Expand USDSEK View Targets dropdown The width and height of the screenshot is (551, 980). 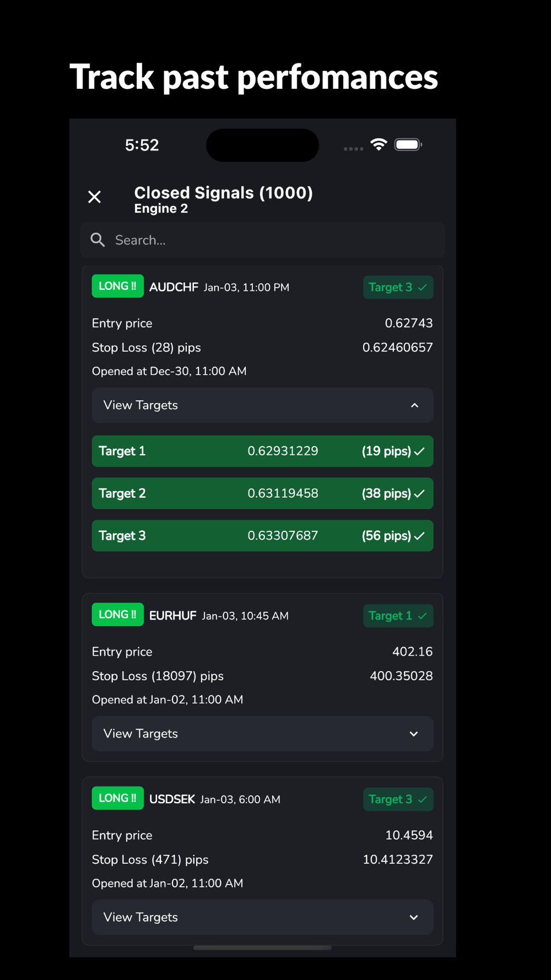point(262,917)
